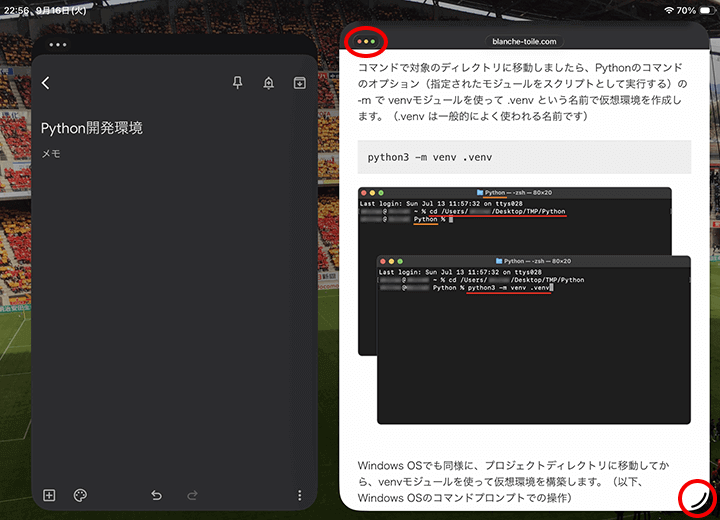The height and width of the screenshot is (520, 720).
Task: Open the note's three-dot overflow menu
Action: pyautogui.click(x=300, y=495)
